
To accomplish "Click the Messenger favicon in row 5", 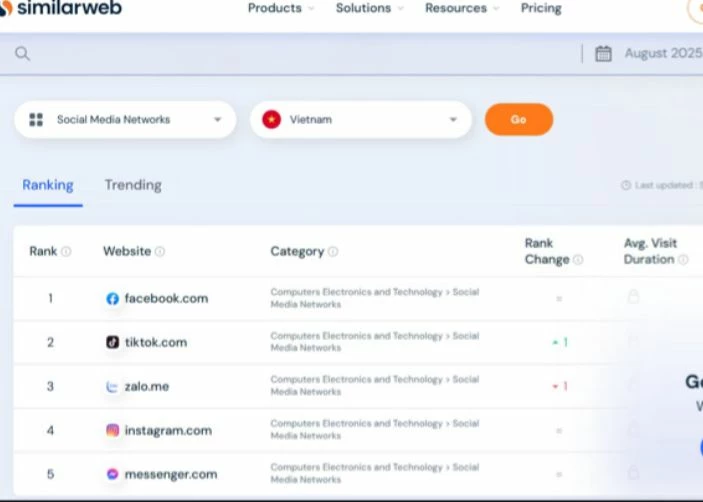I will point(112,474).
